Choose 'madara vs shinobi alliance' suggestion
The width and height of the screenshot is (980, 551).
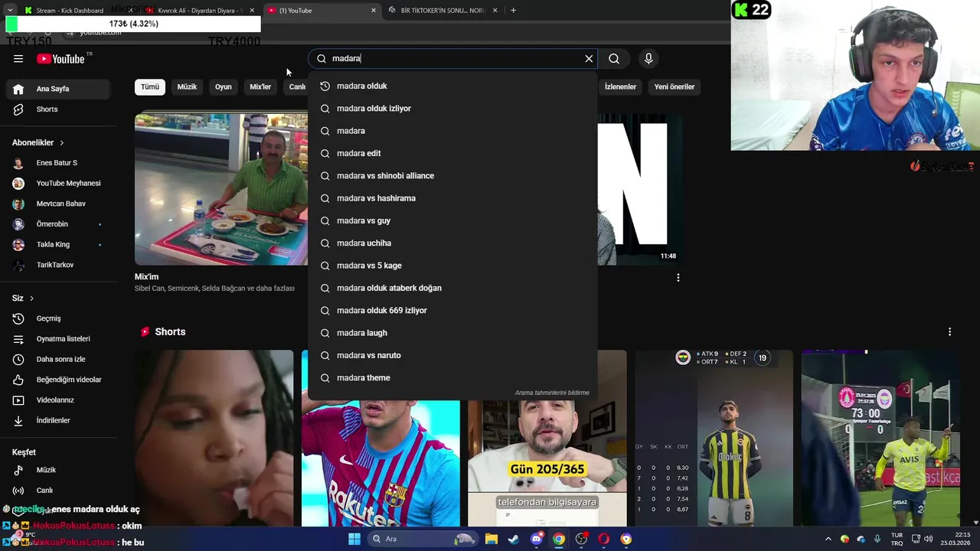(452, 176)
